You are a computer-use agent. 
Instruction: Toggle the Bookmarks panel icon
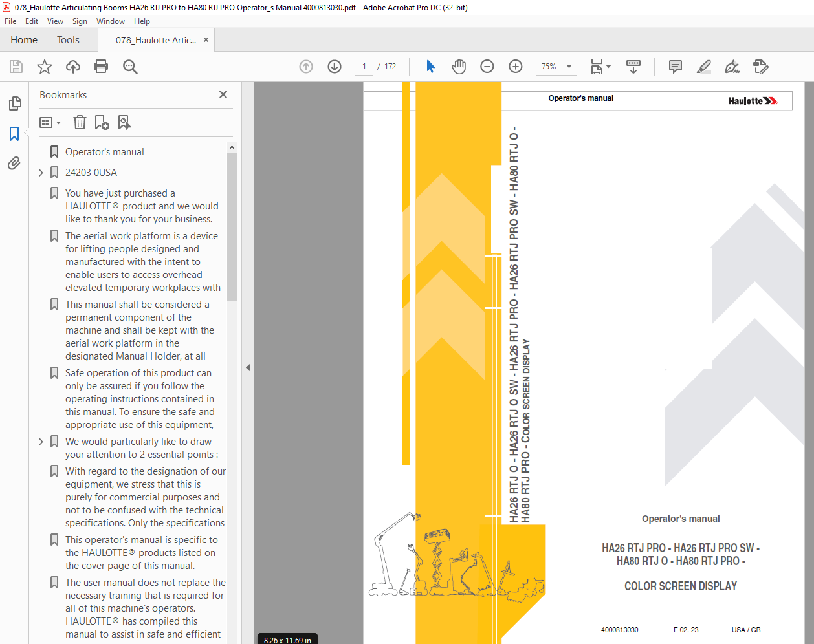(14, 134)
